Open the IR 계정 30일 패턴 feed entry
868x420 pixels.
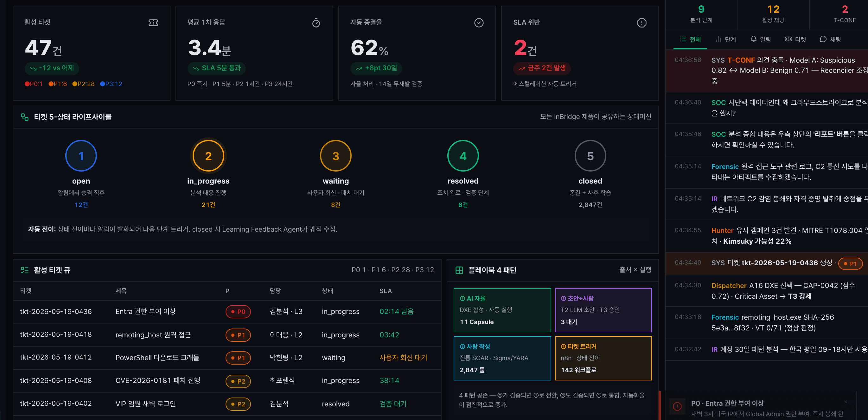coord(767,349)
